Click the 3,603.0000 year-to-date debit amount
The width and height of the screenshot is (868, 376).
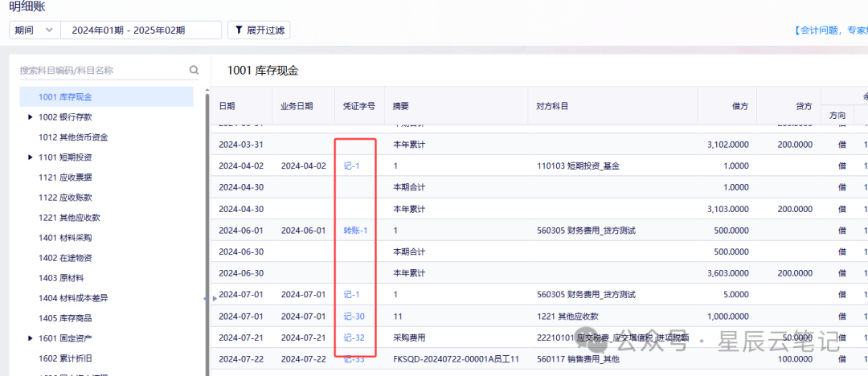728,273
